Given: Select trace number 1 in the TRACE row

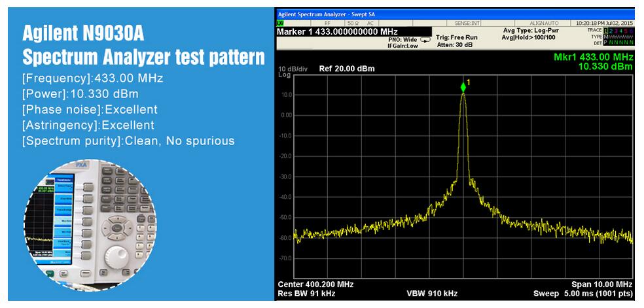Looking at the screenshot, I should pyautogui.click(x=606, y=31).
